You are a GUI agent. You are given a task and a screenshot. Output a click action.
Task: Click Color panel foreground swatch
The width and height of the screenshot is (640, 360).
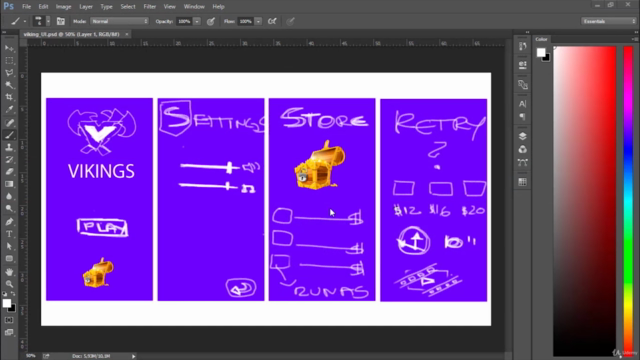click(x=541, y=52)
